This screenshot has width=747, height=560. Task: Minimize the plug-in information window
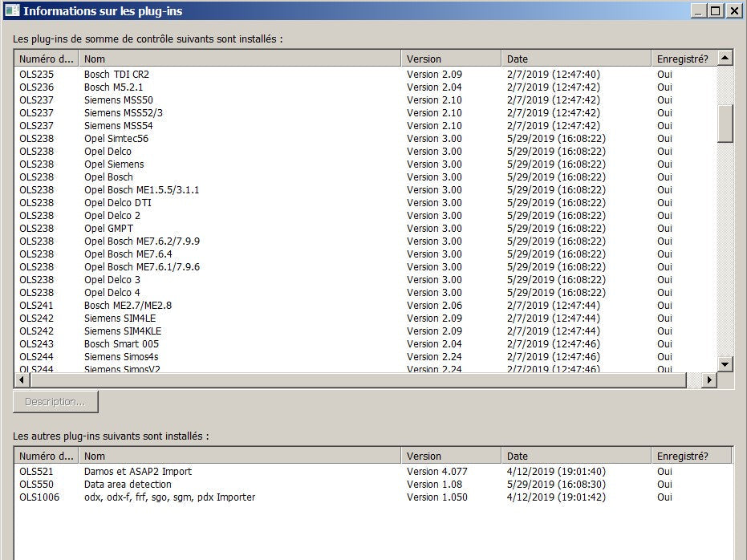[x=698, y=10]
